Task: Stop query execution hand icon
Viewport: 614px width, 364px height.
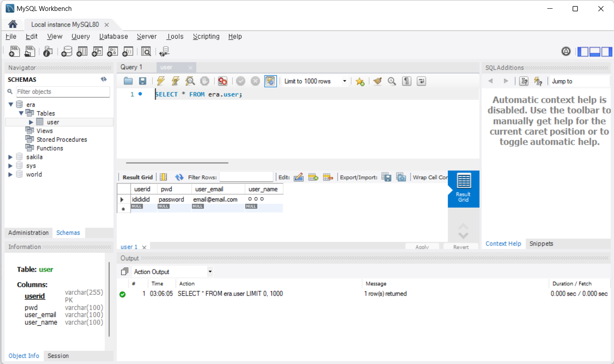Action: pos(205,81)
